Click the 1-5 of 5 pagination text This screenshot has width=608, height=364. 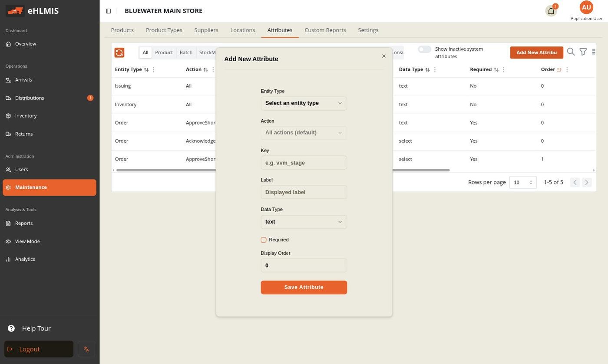coord(554,182)
